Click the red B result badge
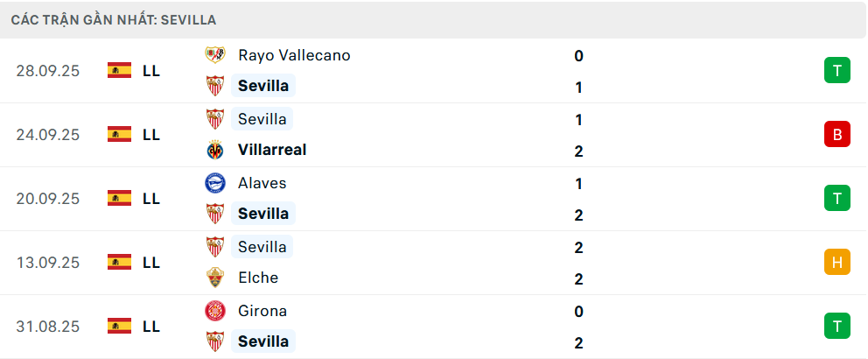Image resolution: width=868 pixels, height=359 pixels. [x=837, y=134]
